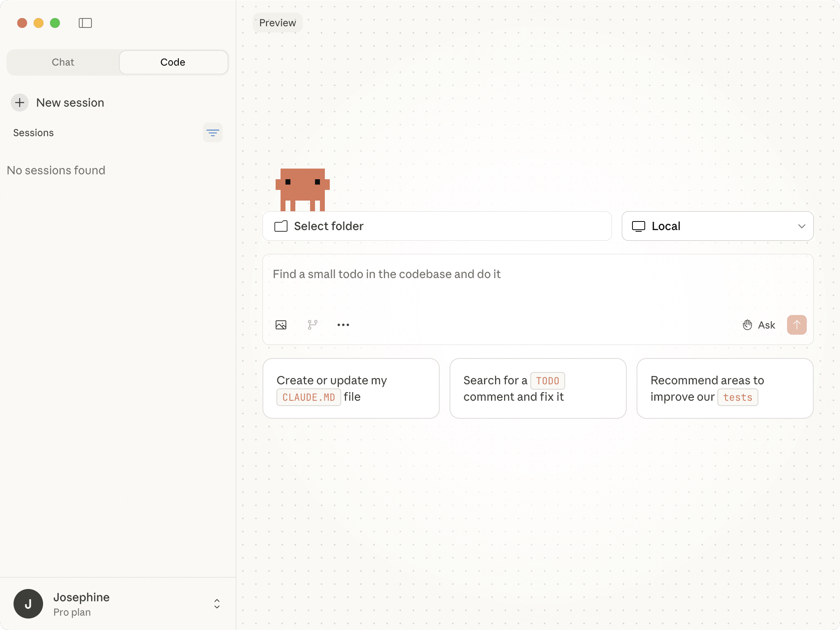
Task: Switch to the Chat tab
Action: coord(63,62)
